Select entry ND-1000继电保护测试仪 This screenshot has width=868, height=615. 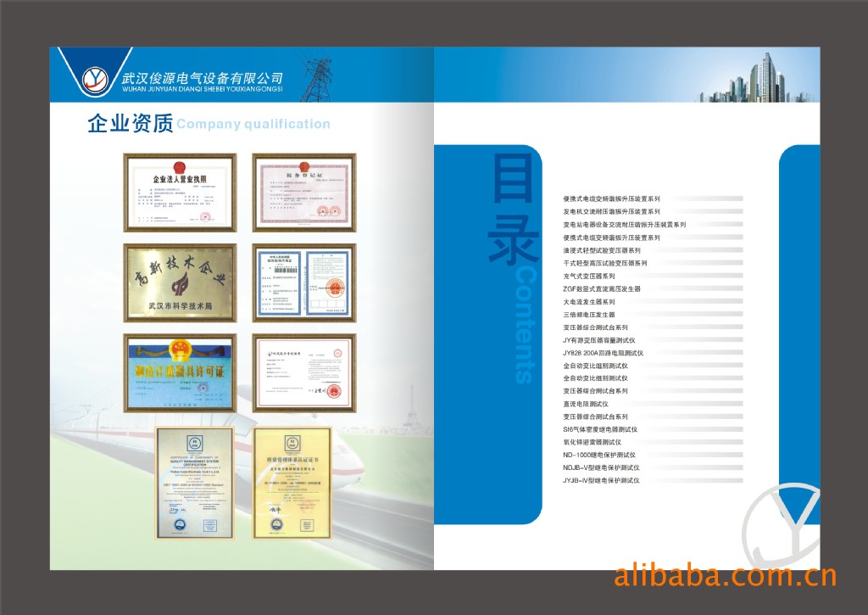pos(599,455)
